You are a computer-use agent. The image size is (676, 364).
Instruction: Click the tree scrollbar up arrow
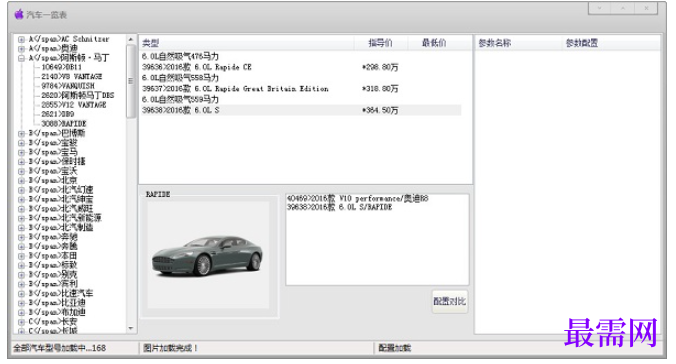131,39
